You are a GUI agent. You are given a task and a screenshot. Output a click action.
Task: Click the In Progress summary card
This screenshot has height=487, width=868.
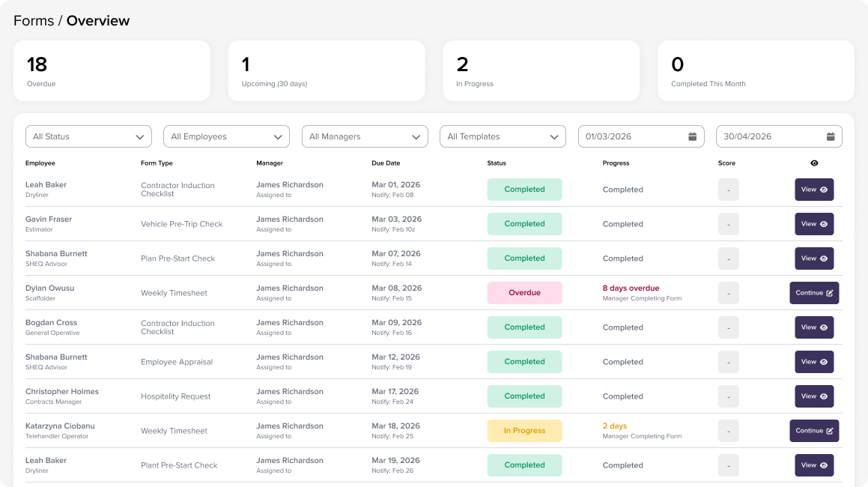[x=541, y=70]
